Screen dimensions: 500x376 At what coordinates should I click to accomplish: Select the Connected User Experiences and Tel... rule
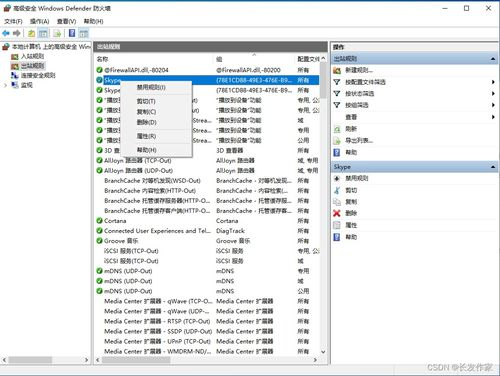[157, 231]
